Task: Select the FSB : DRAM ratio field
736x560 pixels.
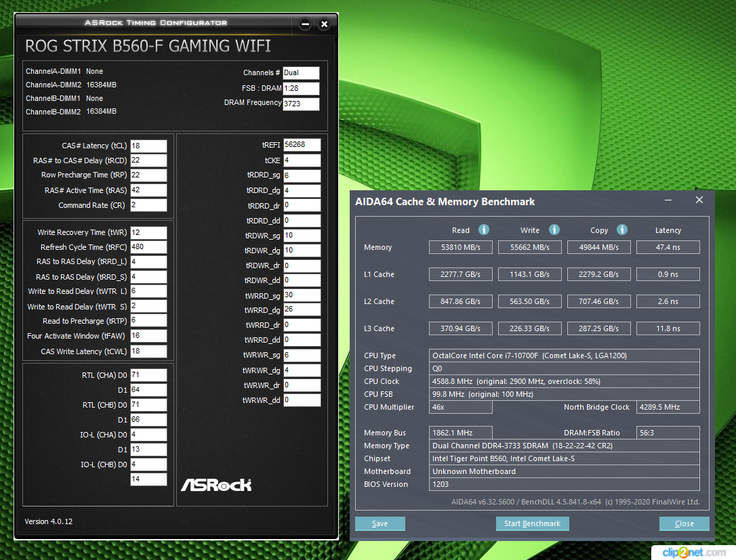Action: [x=301, y=88]
